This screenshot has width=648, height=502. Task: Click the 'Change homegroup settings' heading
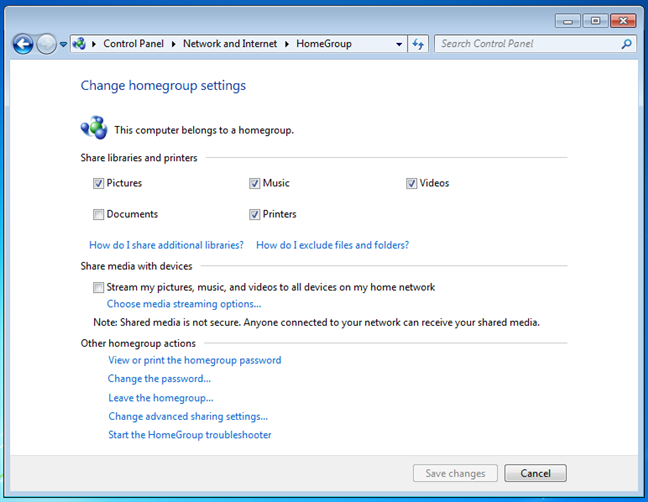(x=163, y=86)
